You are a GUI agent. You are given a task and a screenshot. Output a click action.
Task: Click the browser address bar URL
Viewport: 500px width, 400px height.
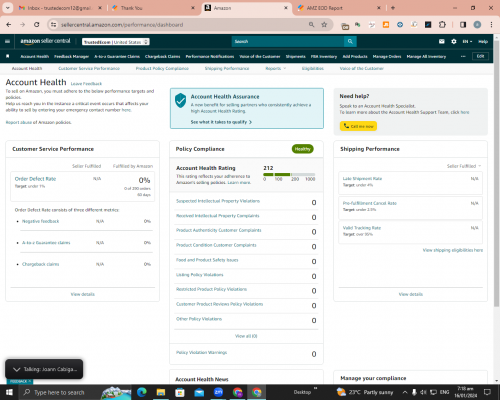point(122,25)
